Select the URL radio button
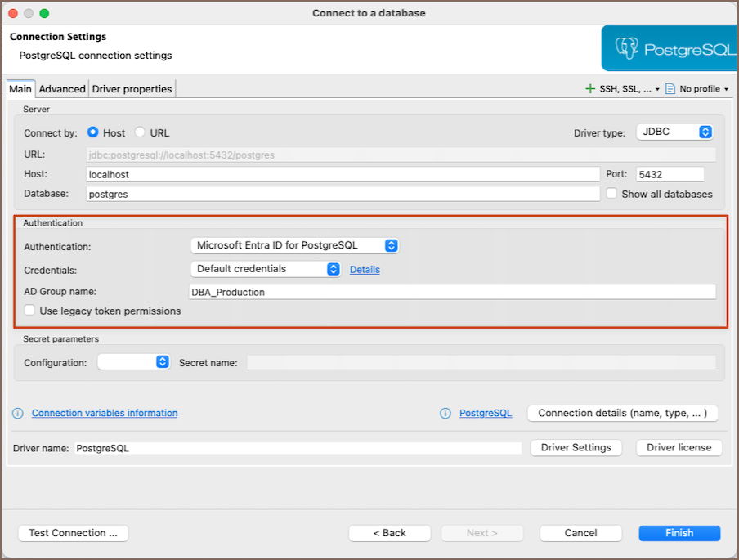The height and width of the screenshot is (560, 739). [x=141, y=132]
